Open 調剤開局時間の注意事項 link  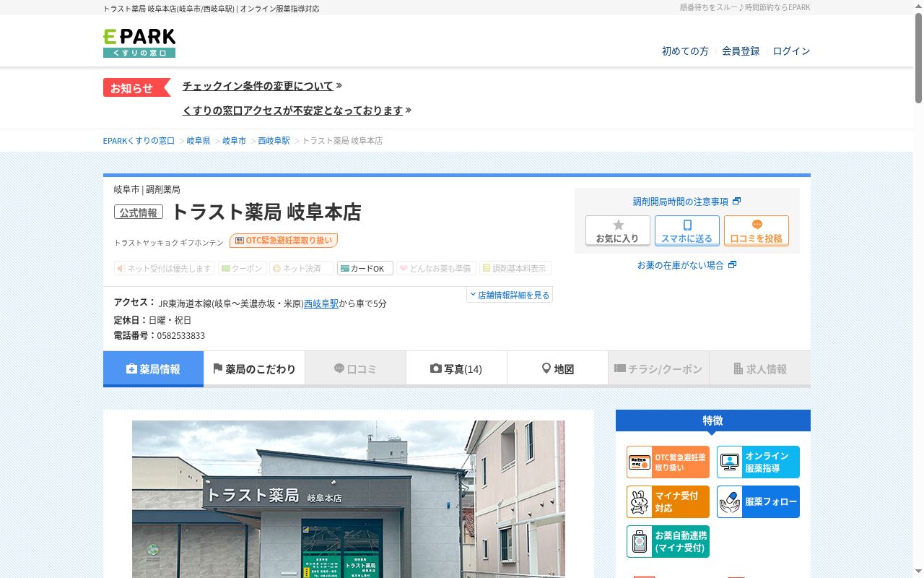(x=687, y=202)
